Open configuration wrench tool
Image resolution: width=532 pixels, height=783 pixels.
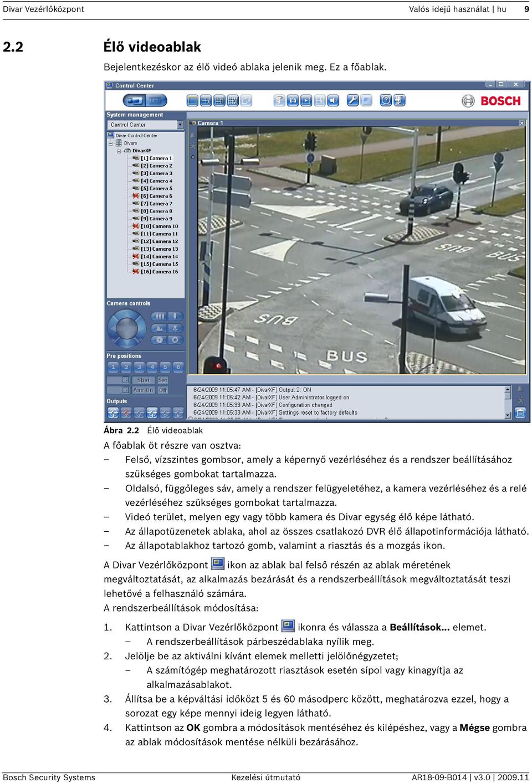tap(352, 100)
